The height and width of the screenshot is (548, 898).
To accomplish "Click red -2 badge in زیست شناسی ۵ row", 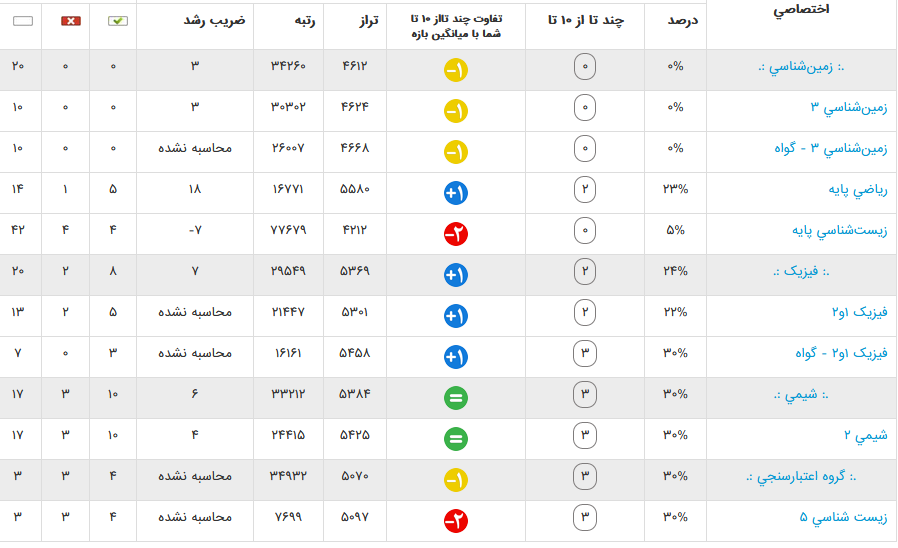I will [456, 520].
